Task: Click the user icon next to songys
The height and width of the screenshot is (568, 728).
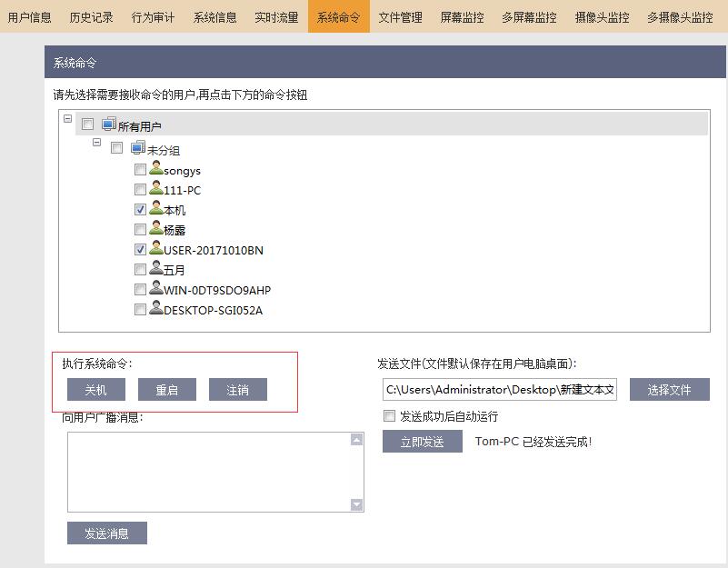Action: 155,169
